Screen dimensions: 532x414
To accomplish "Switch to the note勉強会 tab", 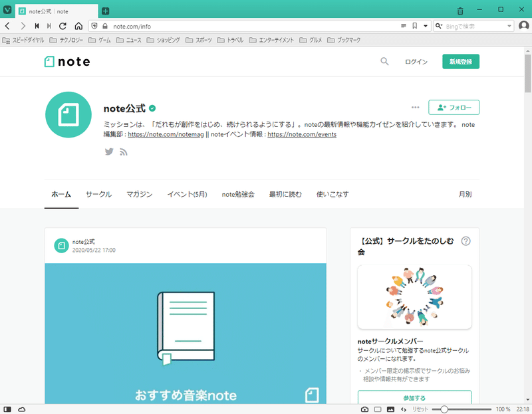I will 238,194.
